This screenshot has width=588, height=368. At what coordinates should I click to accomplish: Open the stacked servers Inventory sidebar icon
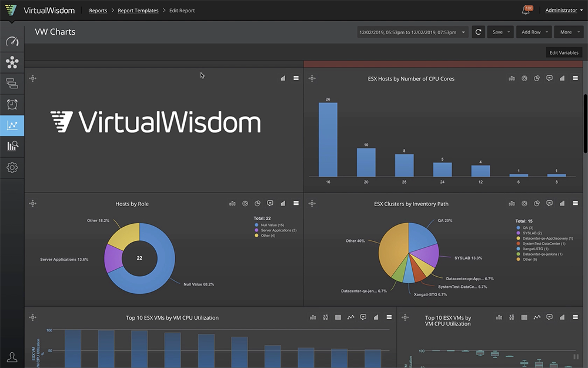click(x=12, y=84)
